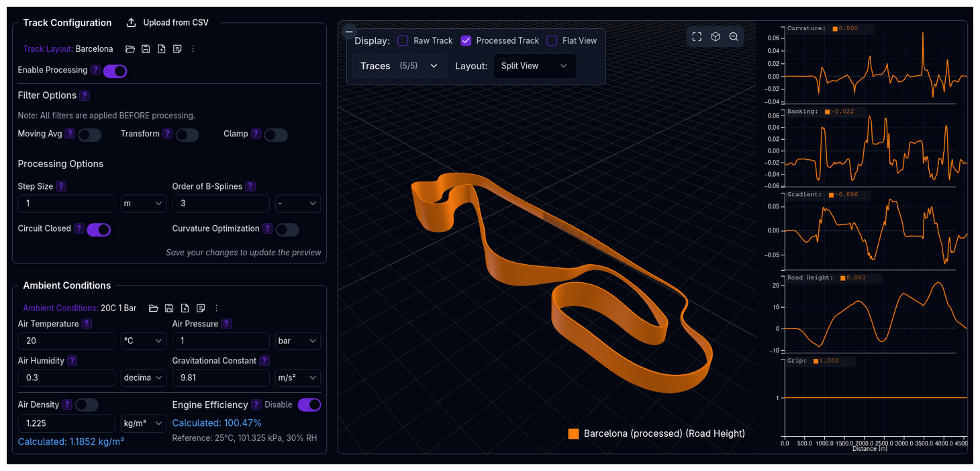Save the current ambient conditions preset

(169, 308)
